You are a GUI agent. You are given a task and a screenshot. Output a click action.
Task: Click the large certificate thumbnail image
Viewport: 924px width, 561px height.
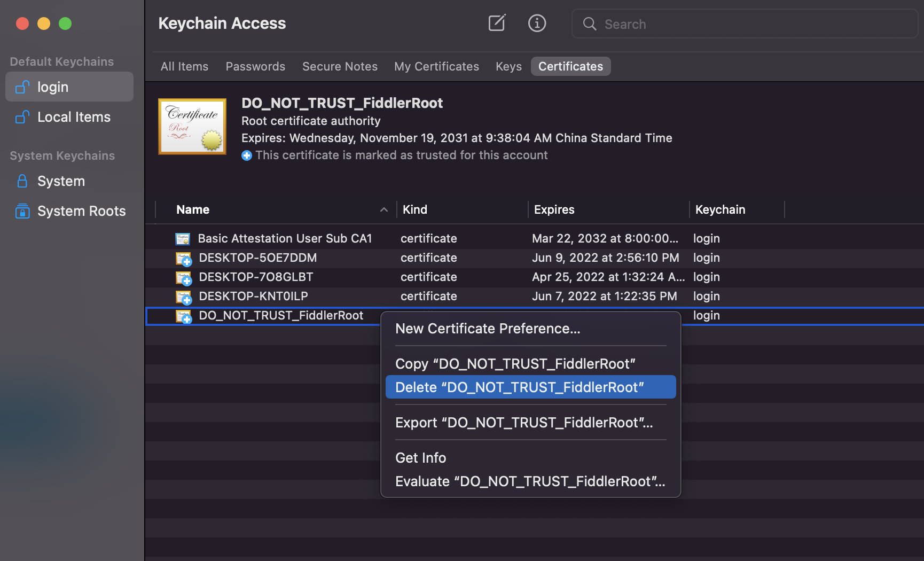coord(192,127)
